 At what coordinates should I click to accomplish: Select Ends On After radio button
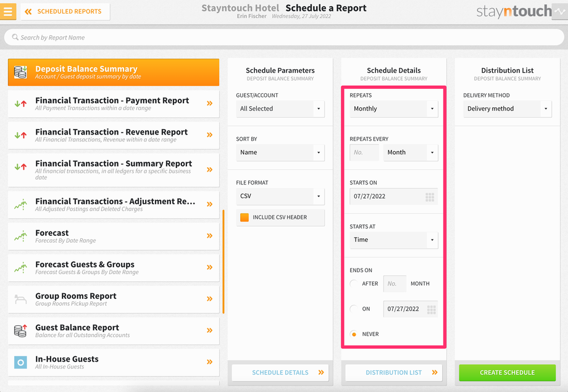click(x=354, y=283)
